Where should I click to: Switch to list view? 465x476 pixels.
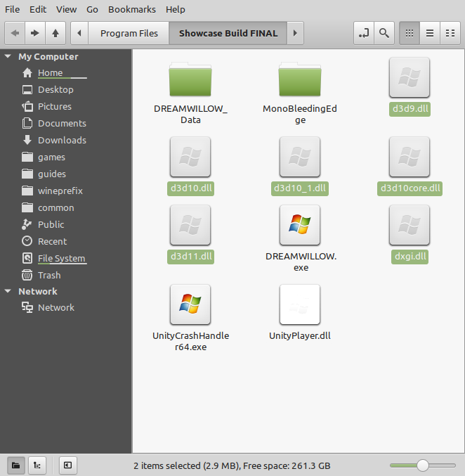coord(430,33)
